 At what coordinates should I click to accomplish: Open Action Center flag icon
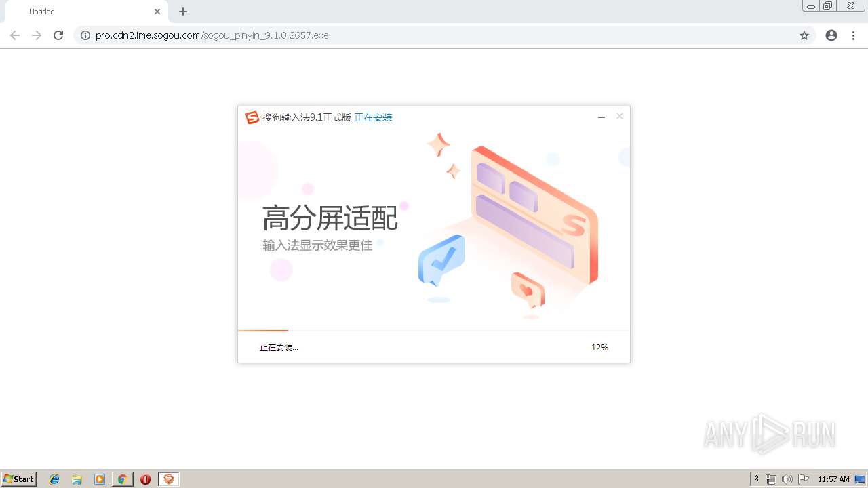(804, 479)
